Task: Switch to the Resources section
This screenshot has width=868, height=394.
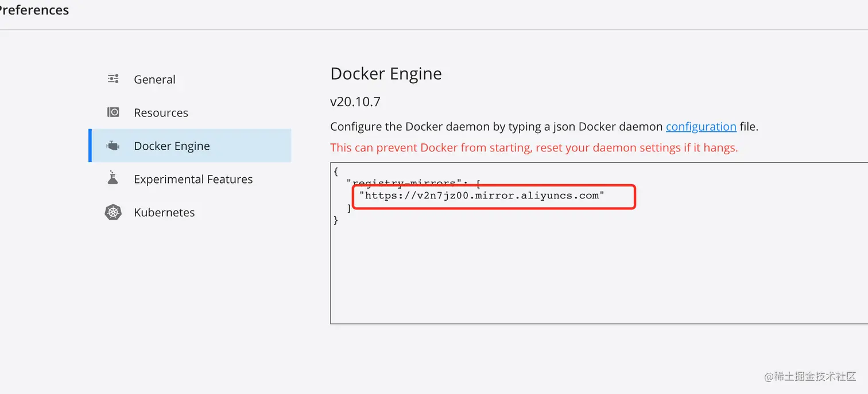Action: pyautogui.click(x=161, y=113)
